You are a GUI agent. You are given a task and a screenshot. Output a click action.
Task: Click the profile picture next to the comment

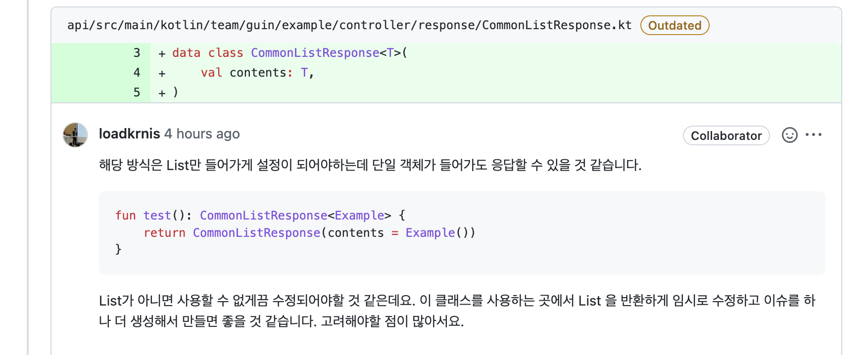coord(76,134)
